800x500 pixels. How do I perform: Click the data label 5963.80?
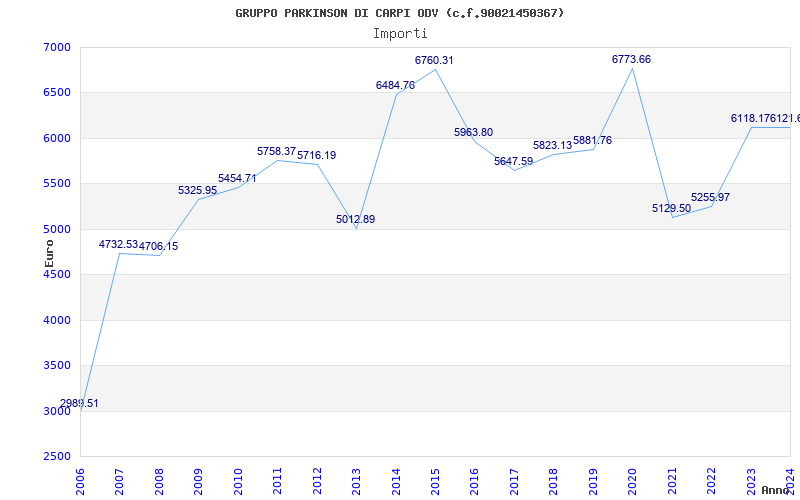click(x=473, y=133)
